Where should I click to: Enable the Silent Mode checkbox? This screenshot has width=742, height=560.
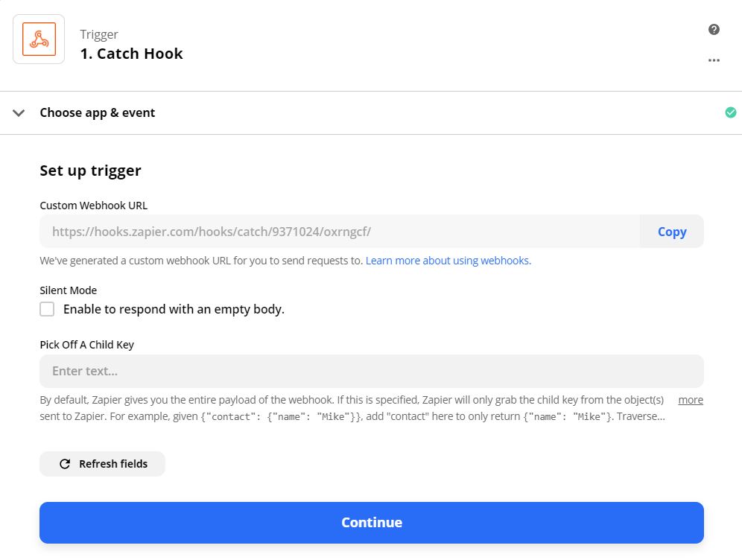tap(47, 309)
